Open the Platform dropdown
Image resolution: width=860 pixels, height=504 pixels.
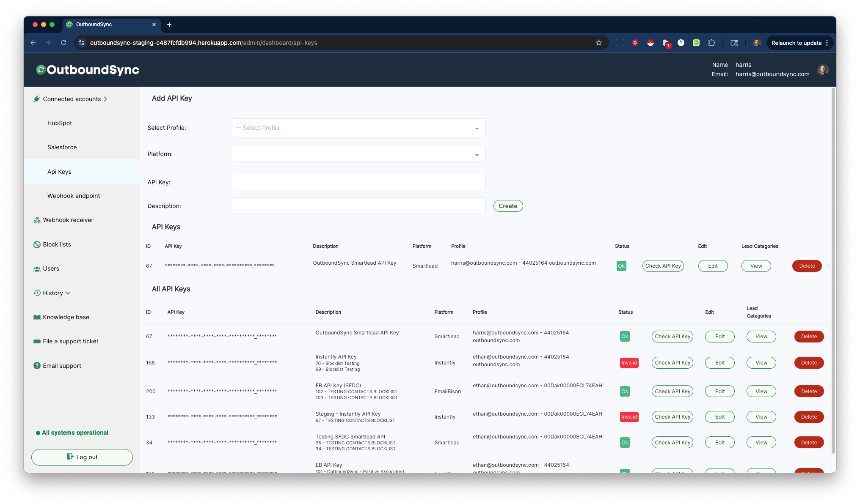tap(358, 153)
